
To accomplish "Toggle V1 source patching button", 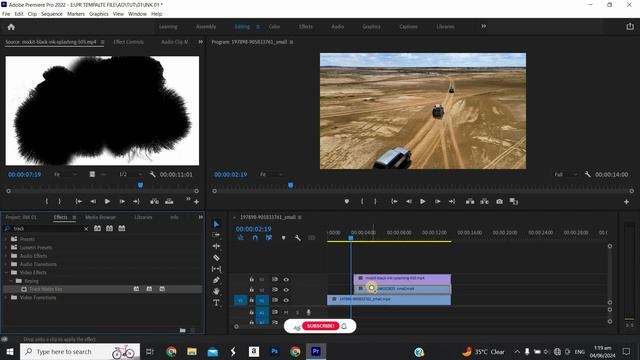I will 240,300.
